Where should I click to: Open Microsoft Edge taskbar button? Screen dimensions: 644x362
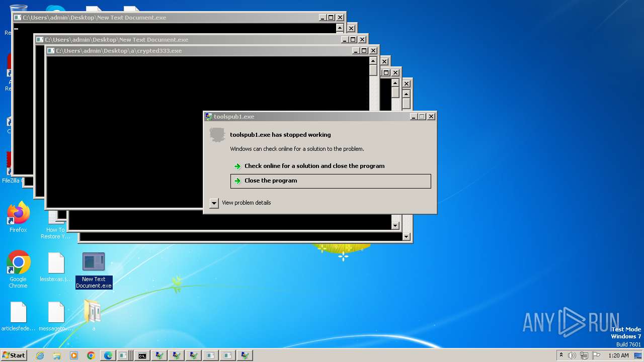108,355
